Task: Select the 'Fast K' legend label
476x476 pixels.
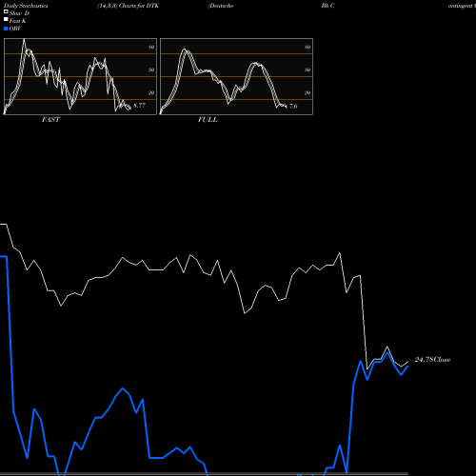Action: [x=18, y=21]
